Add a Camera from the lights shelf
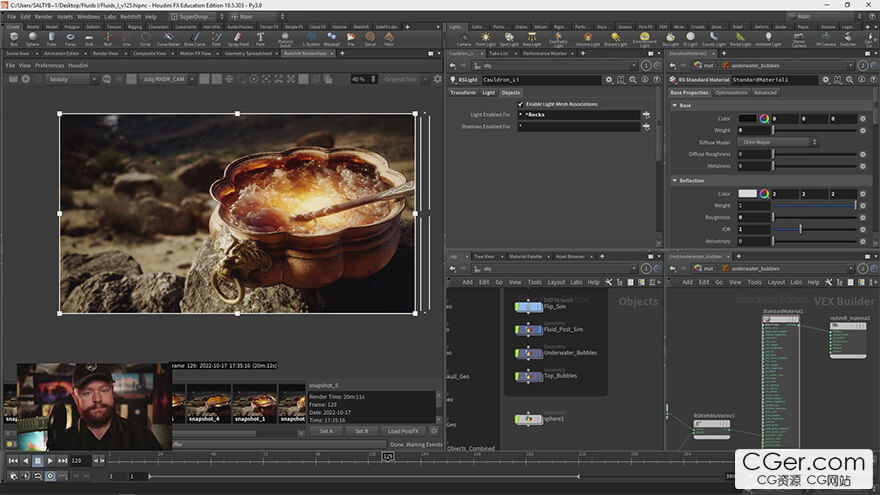880x495 pixels. tap(464, 39)
